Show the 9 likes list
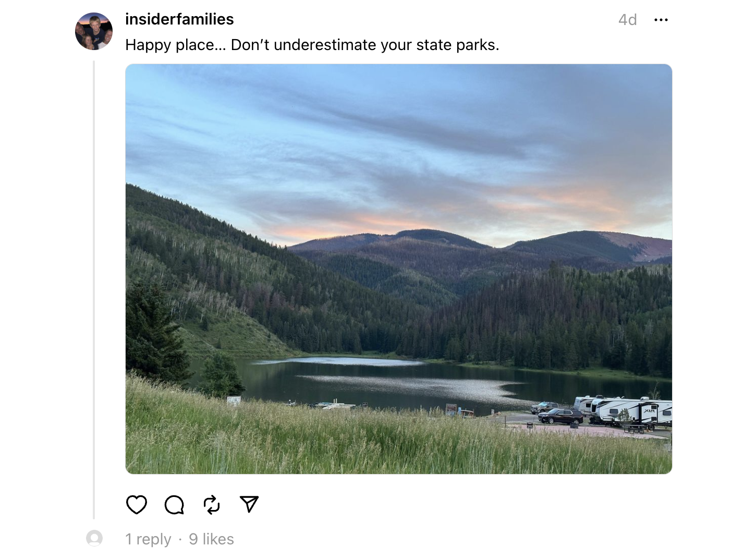Screen dimensions: 756x559 click(x=211, y=539)
